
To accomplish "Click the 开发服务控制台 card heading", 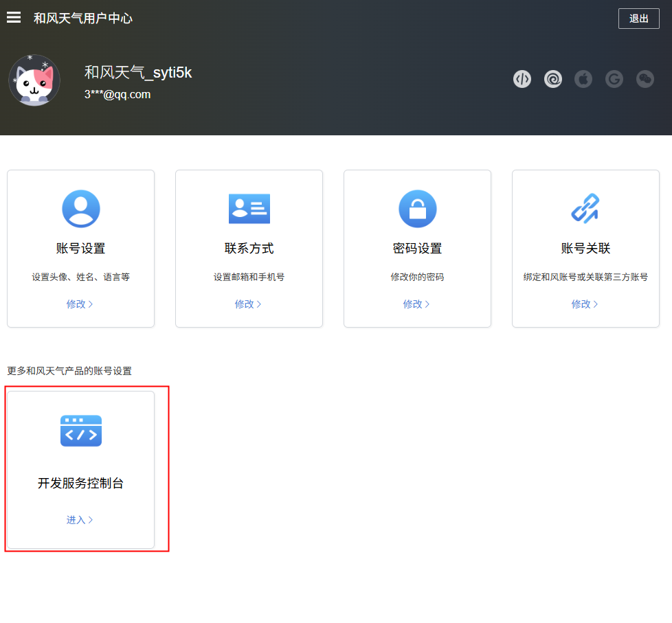I will 80,483.
